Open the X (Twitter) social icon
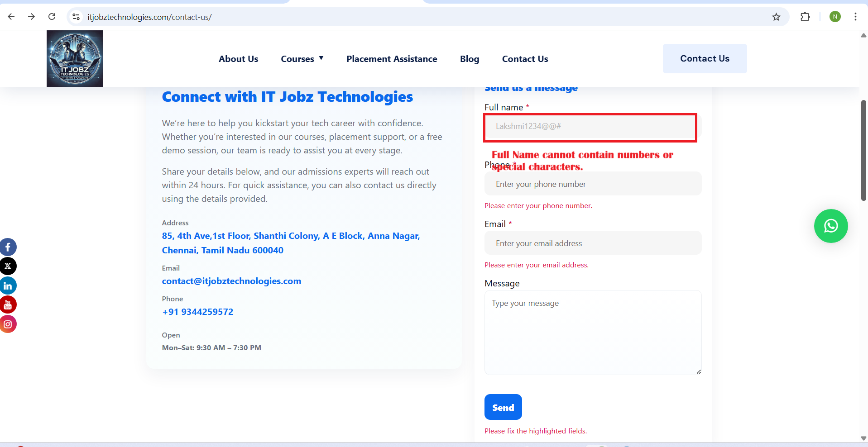Image resolution: width=868 pixels, height=447 pixels. pos(8,266)
